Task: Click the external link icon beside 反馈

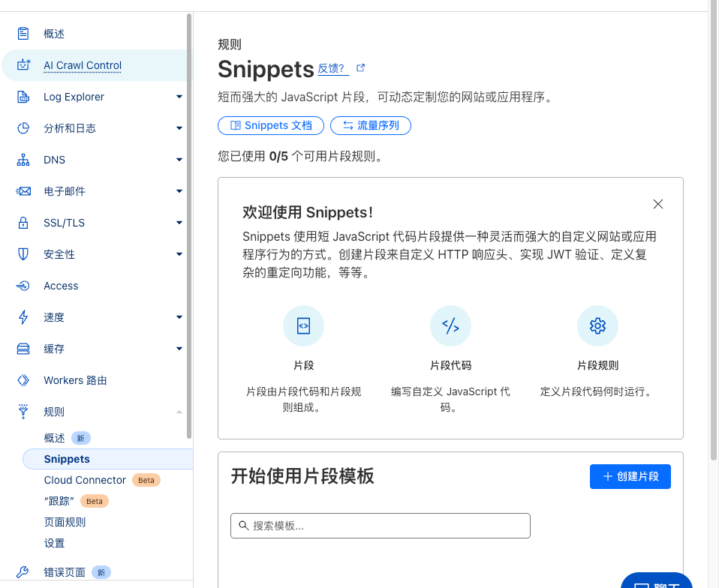Action: 360,68
